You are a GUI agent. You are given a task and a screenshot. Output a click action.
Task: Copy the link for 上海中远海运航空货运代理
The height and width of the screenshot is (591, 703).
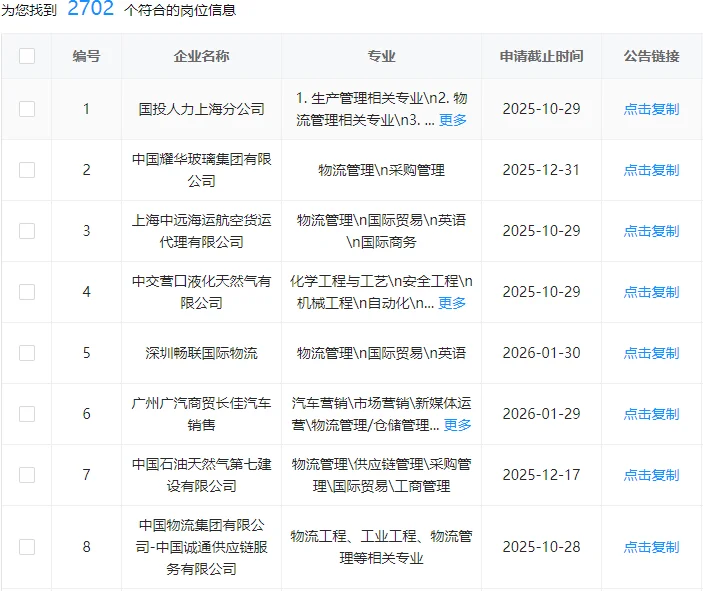click(x=651, y=231)
